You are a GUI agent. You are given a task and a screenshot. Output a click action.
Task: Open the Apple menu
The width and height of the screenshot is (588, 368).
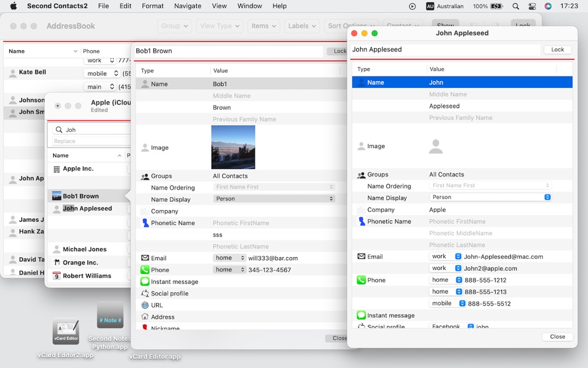click(14, 6)
